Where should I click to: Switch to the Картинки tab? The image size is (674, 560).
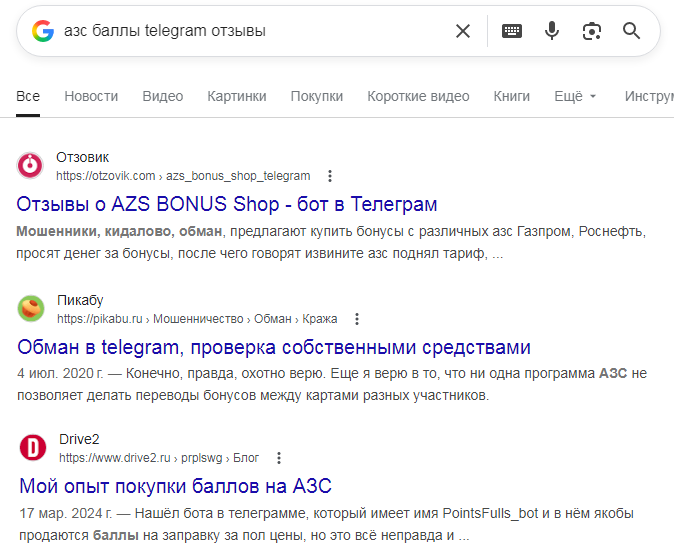tap(237, 96)
